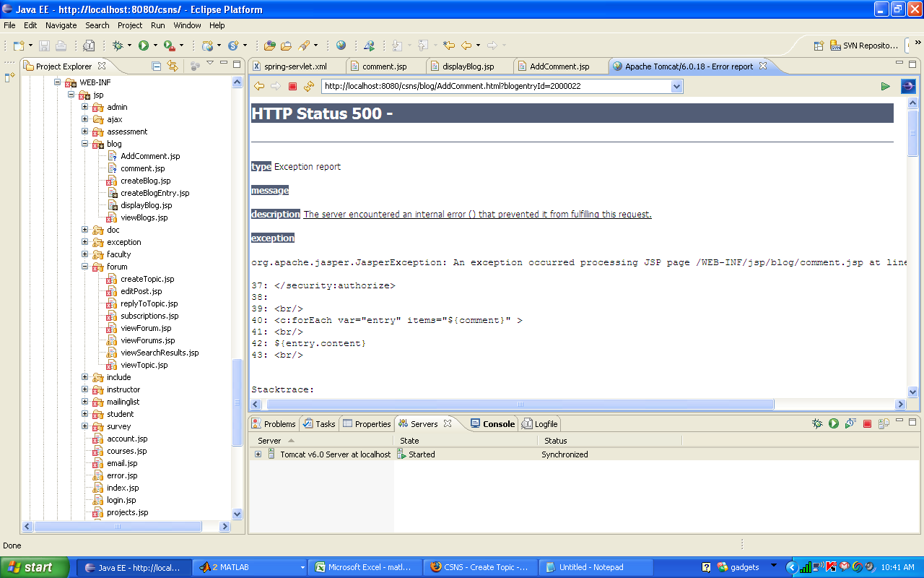Image resolution: width=924 pixels, height=578 pixels.
Task: Switch to the comment.jsp editor tab
Action: click(x=384, y=66)
